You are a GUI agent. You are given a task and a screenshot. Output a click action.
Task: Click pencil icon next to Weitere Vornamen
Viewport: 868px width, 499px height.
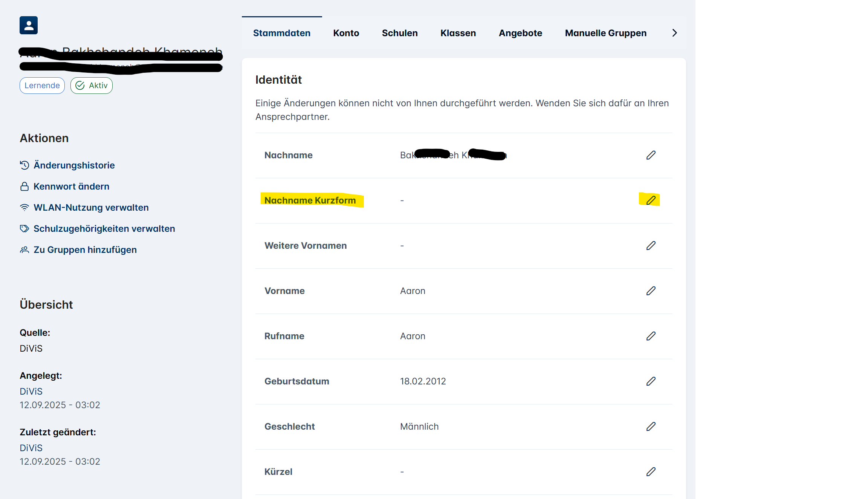[x=651, y=246]
